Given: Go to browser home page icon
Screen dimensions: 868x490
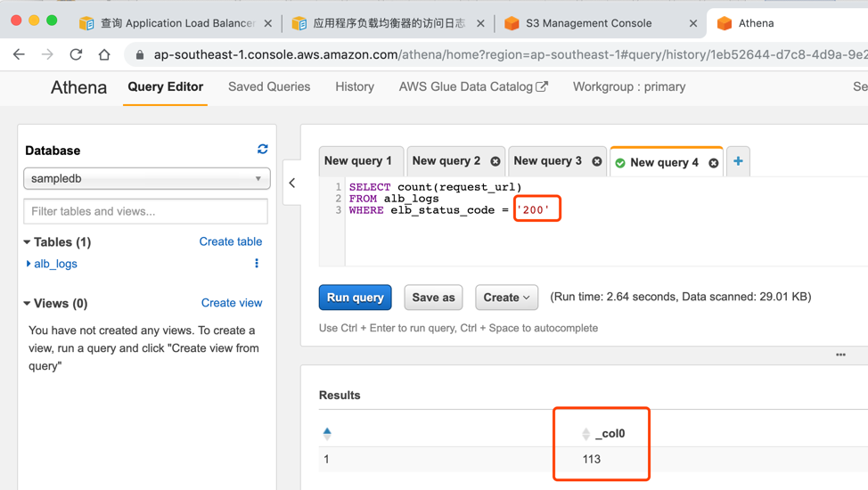Looking at the screenshot, I should 104,54.
